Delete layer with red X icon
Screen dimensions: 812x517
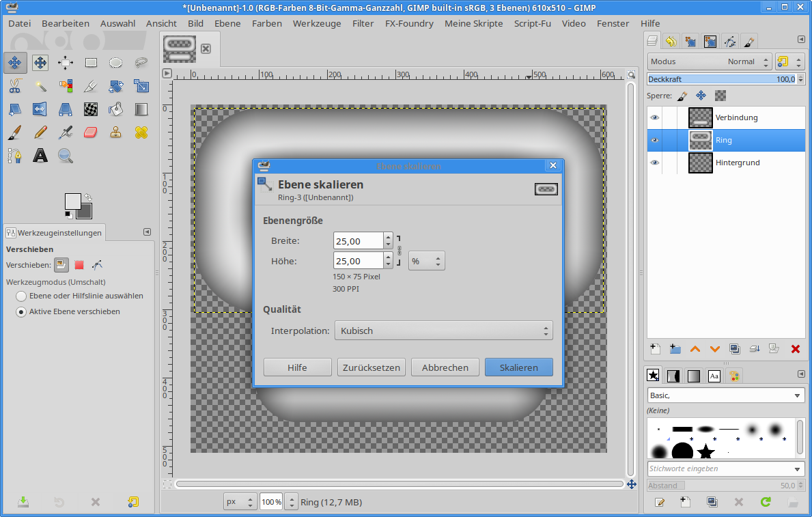pyautogui.click(x=795, y=349)
